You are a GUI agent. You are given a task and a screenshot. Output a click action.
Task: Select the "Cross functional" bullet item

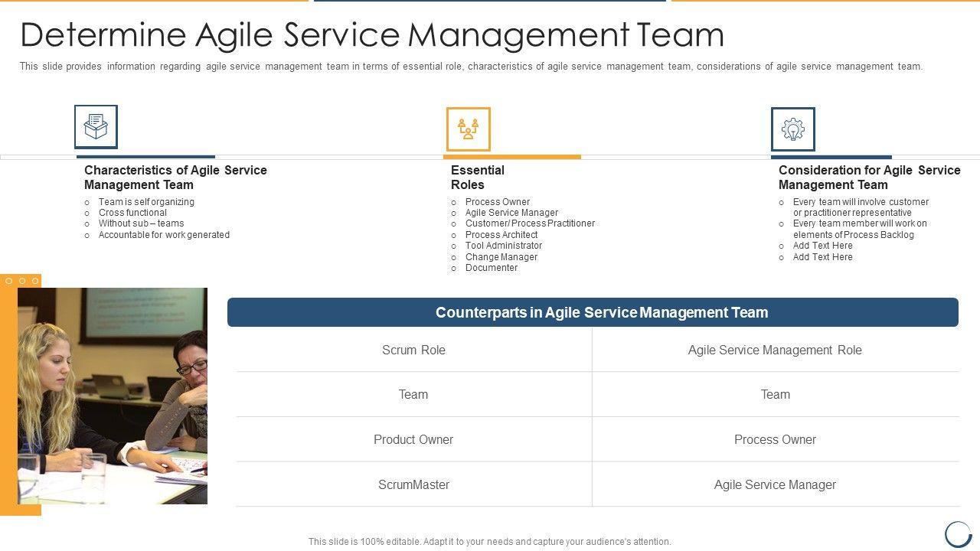[x=132, y=213]
